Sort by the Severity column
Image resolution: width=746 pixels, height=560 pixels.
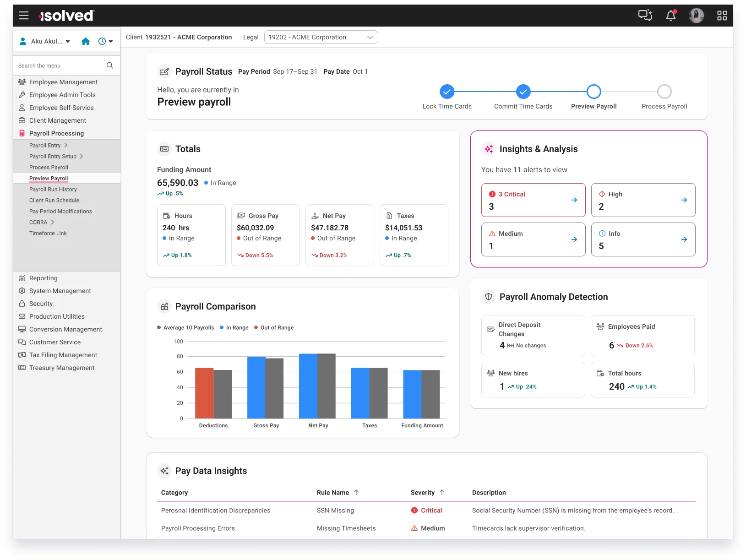pos(428,493)
